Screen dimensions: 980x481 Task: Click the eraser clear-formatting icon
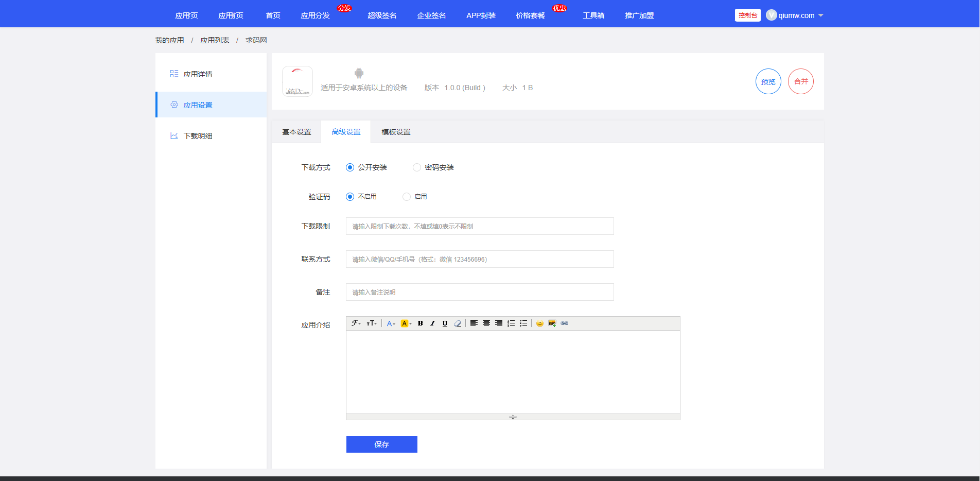pyautogui.click(x=457, y=323)
